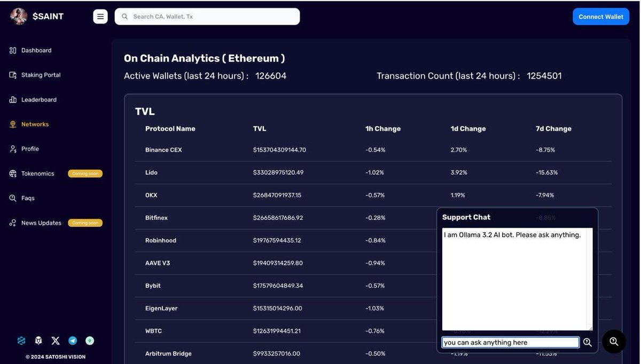The width and height of the screenshot is (641, 364).
Task: Click the Connect Wallet button
Action: 601,17
